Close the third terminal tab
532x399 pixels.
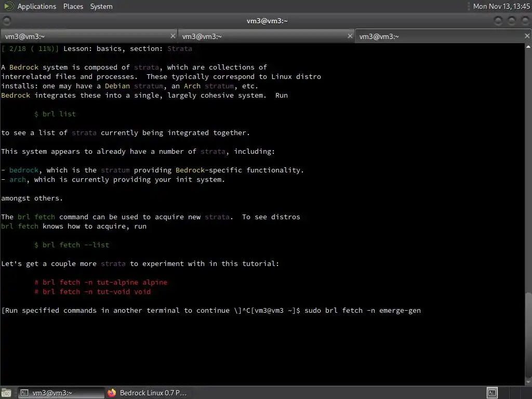pyautogui.click(x=527, y=36)
